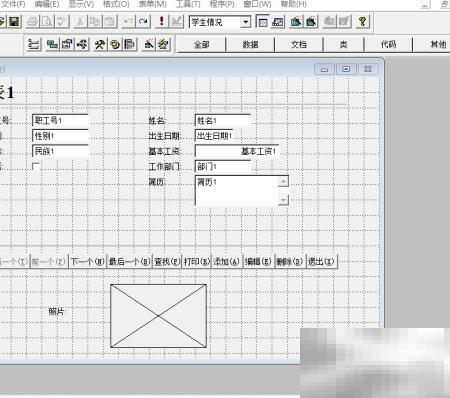Image resolution: width=450 pixels, height=398 pixels.
Task: Open the 显示(V) menu
Action: click(x=81, y=4)
